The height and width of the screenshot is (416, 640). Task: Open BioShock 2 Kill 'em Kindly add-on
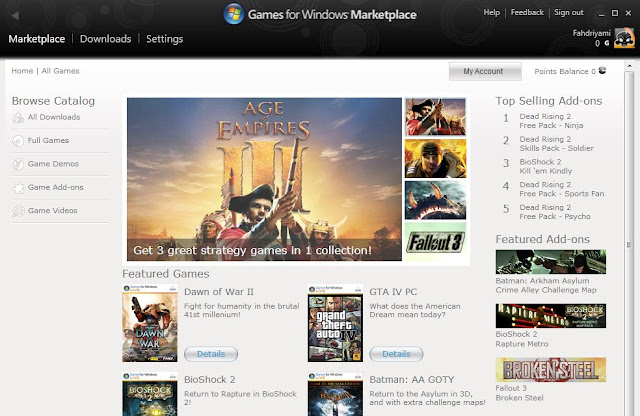(x=546, y=167)
